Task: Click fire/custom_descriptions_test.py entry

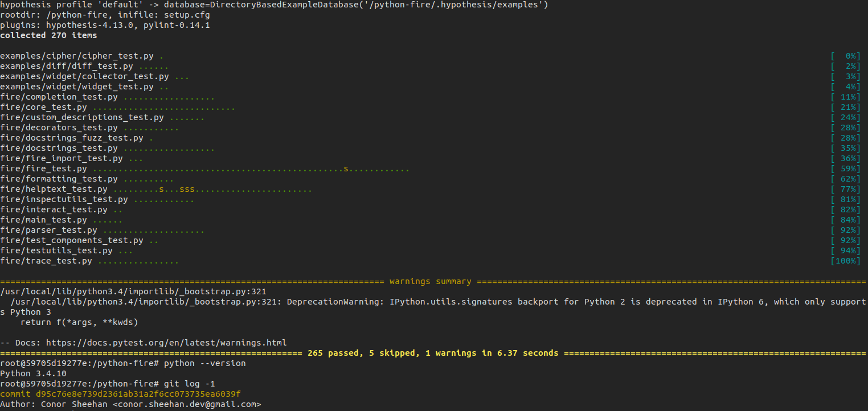Action: [x=82, y=117]
